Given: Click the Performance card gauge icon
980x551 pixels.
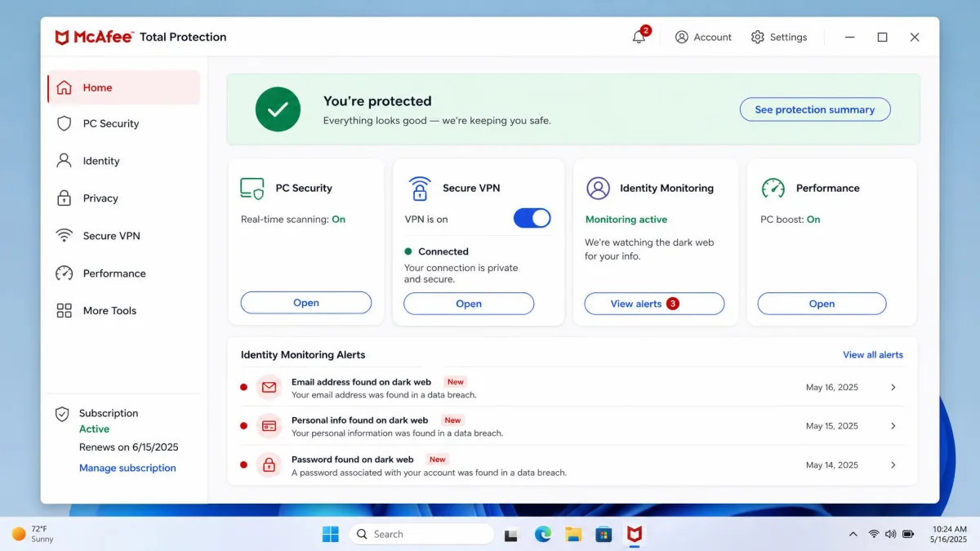Looking at the screenshot, I should coord(773,188).
